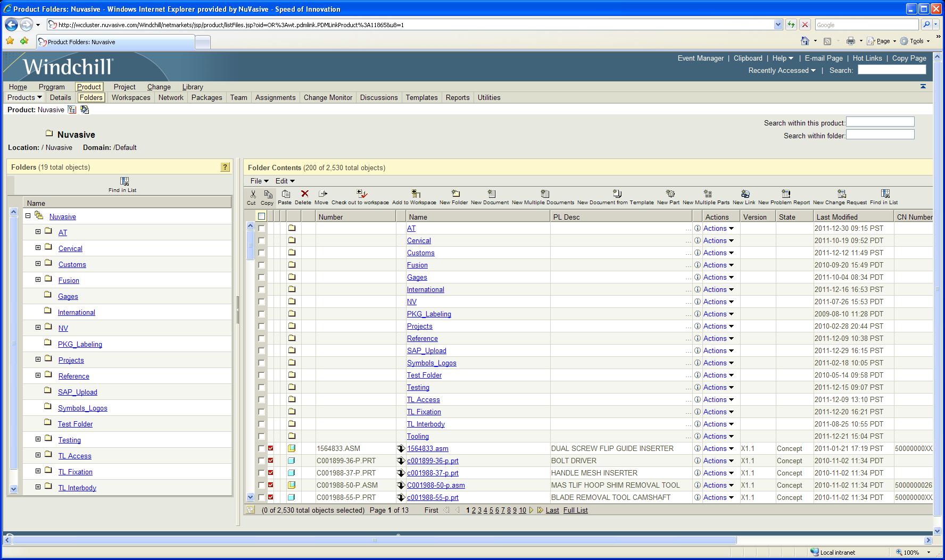Go to page 5 of results
Viewport: 945px width, 560px height.
point(491,510)
